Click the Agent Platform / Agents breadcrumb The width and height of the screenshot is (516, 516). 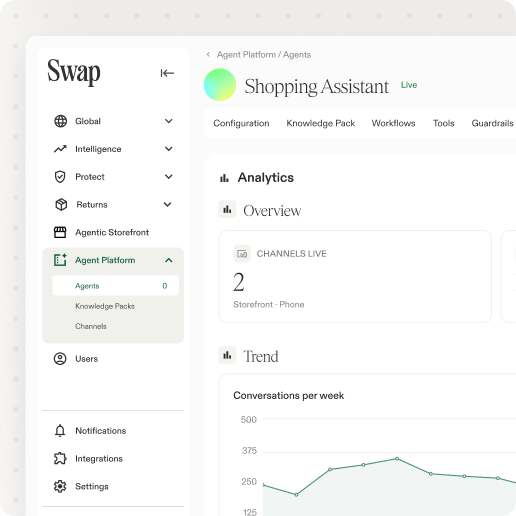264,55
